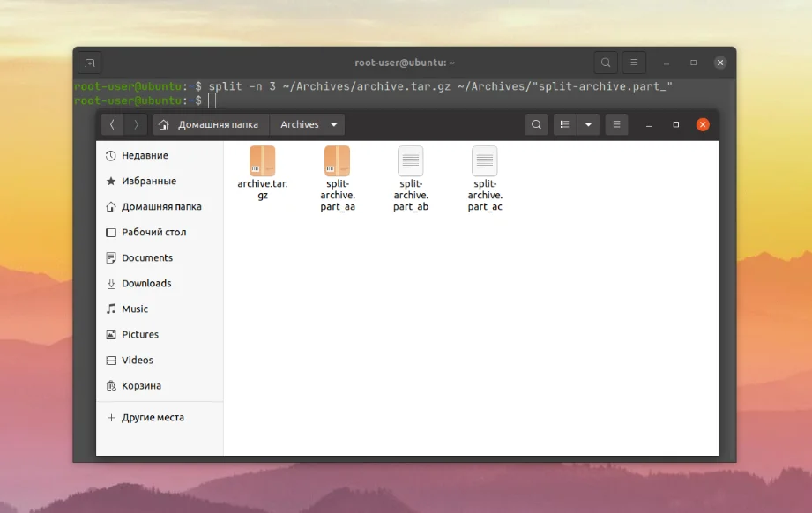The image size is (812, 513).
Task: Navigate back using the back arrow
Action: point(112,124)
